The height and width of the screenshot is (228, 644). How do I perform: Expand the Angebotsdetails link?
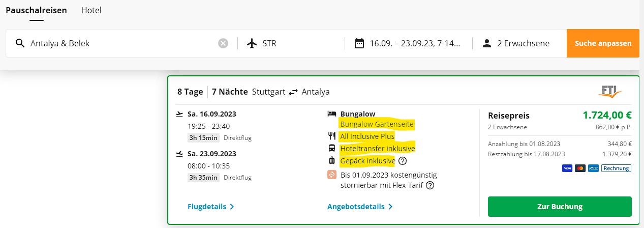click(x=360, y=207)
